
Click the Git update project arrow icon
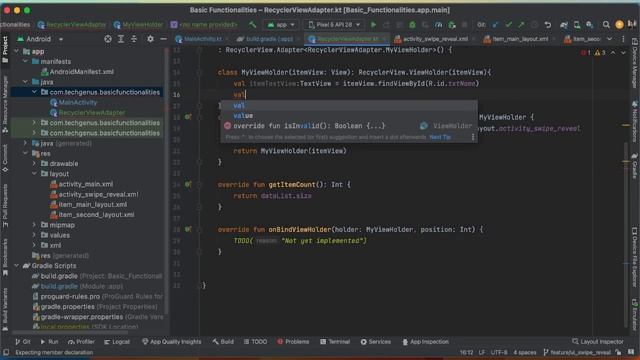(x=496, y=24)
